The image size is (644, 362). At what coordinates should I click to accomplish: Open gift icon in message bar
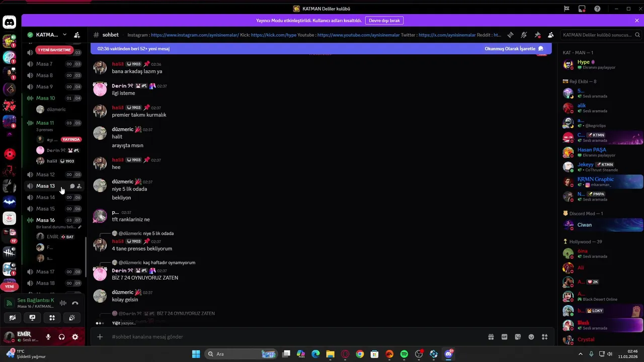pyautogui.click(x=491, y=337)
